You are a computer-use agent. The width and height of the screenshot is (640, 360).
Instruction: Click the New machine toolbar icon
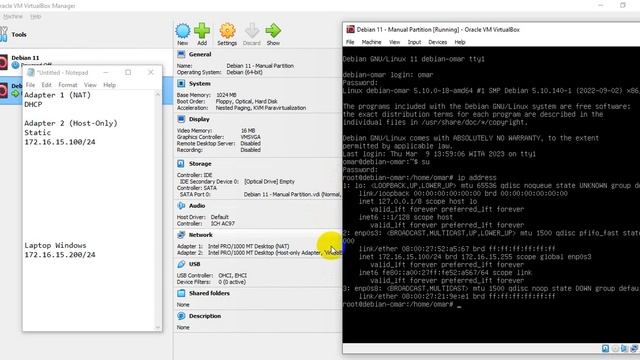(x=182, y=31)
